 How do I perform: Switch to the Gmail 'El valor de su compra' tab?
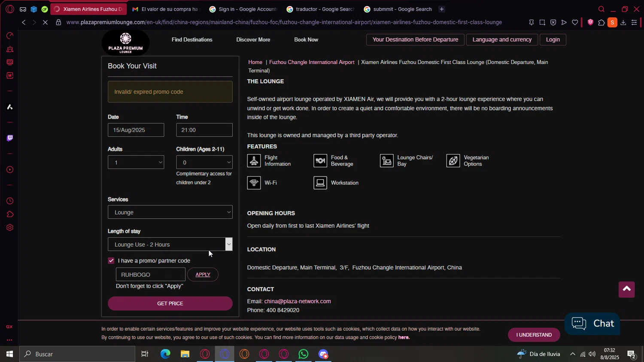pyautogui.click(x=166, y=9)
